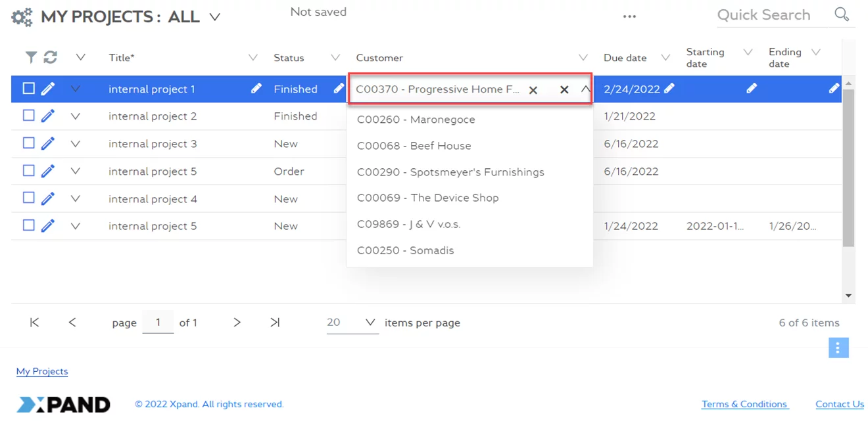The height and width of the screenshot is (427, 868).
Task: Click the settings gears icon beside My Projects
Action: pos(22,17)
